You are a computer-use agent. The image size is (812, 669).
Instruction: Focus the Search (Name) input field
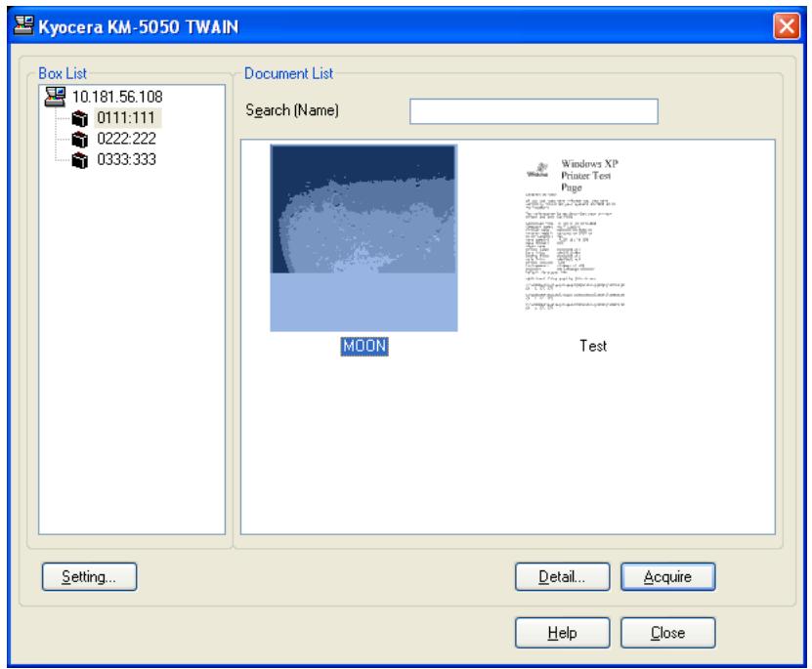(x=534, y=111)
